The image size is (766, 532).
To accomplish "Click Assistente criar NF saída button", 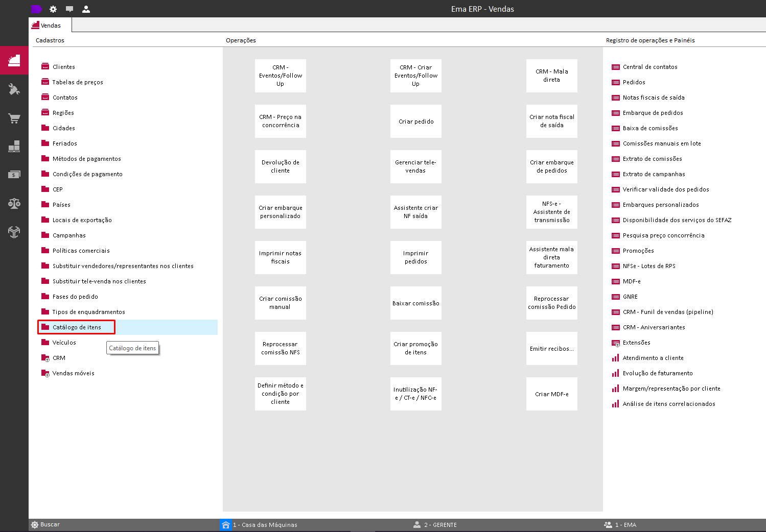I will pos(416,212).
